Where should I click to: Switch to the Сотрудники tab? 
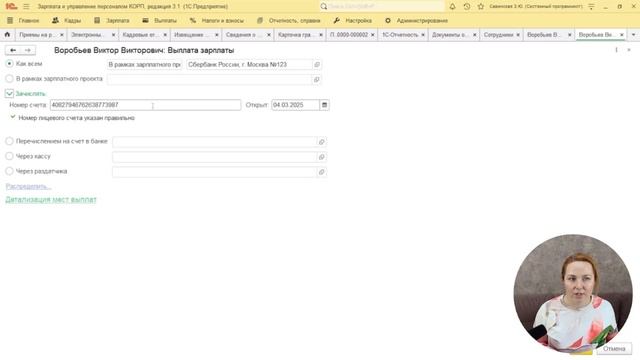(x=498, y=35)
